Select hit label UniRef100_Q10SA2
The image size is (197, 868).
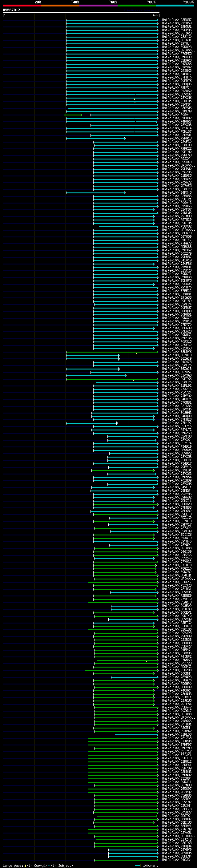[x=176, y=67]
